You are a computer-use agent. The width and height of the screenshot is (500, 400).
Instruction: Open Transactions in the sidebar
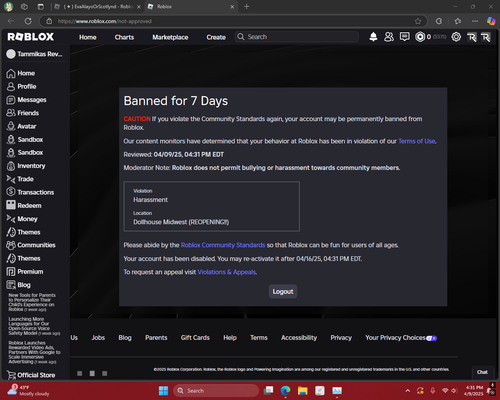(x=30, y=192)
